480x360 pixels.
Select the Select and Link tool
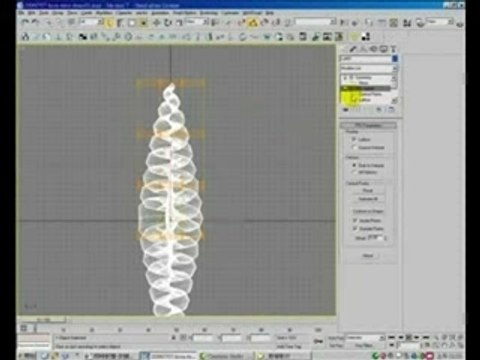49,22
